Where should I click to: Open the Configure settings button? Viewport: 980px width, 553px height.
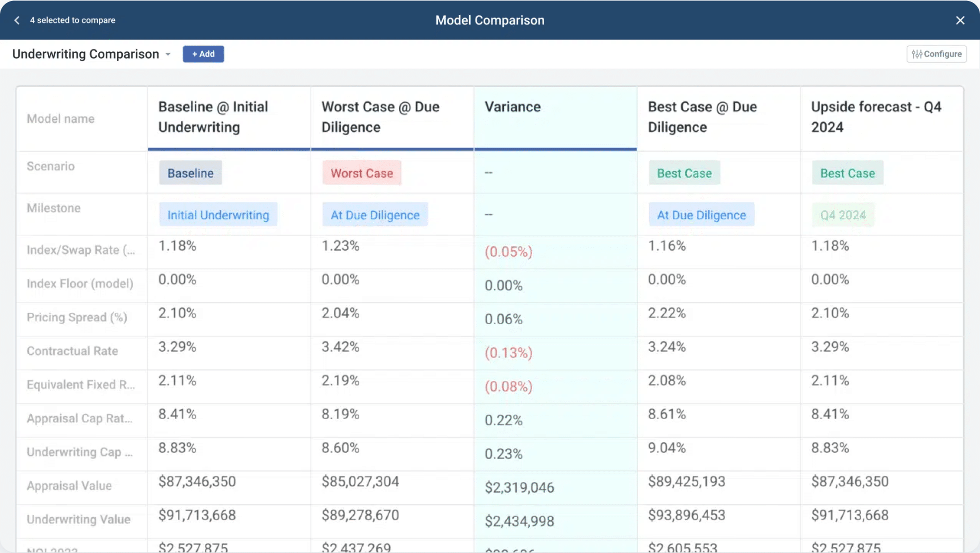tap(937, 54)
